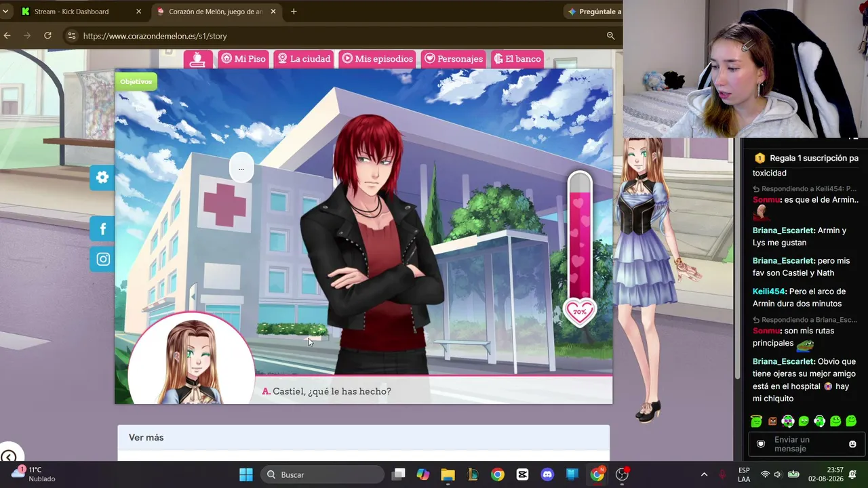
Task: Close the Corazón de Melón tab
Action: [x=273, y=12]
